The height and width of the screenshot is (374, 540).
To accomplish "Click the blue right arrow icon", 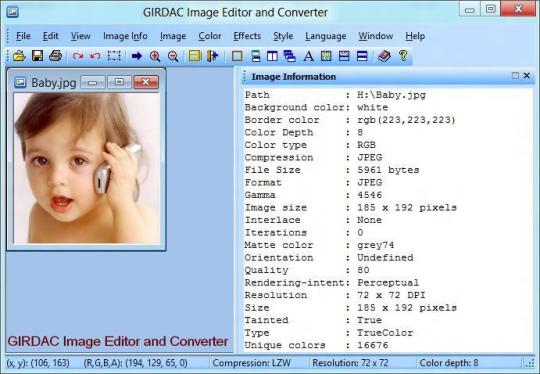I will (137, 56).
